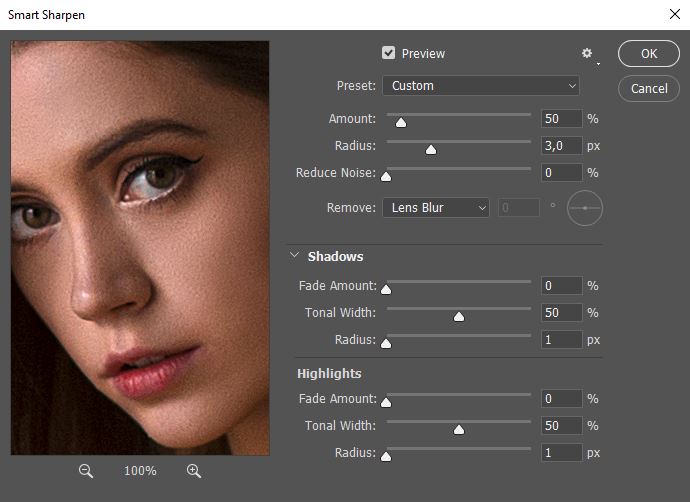Click the Amount percentage input field
690x502 pixels.
click(561, 119)
